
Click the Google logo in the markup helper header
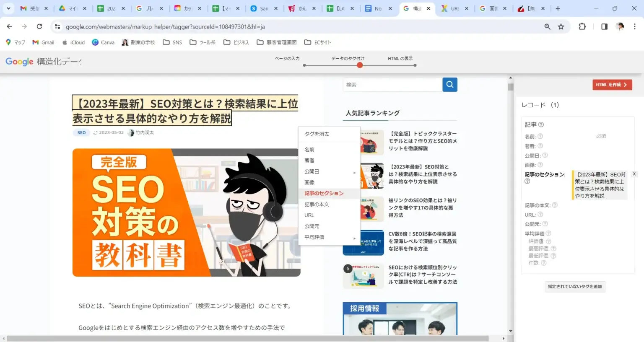[19, 62]
